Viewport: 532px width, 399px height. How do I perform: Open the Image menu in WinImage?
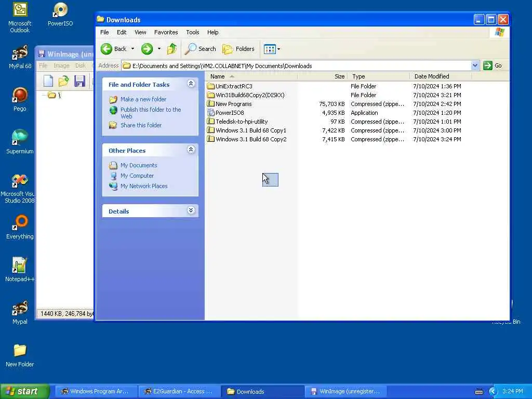(61, 65)
